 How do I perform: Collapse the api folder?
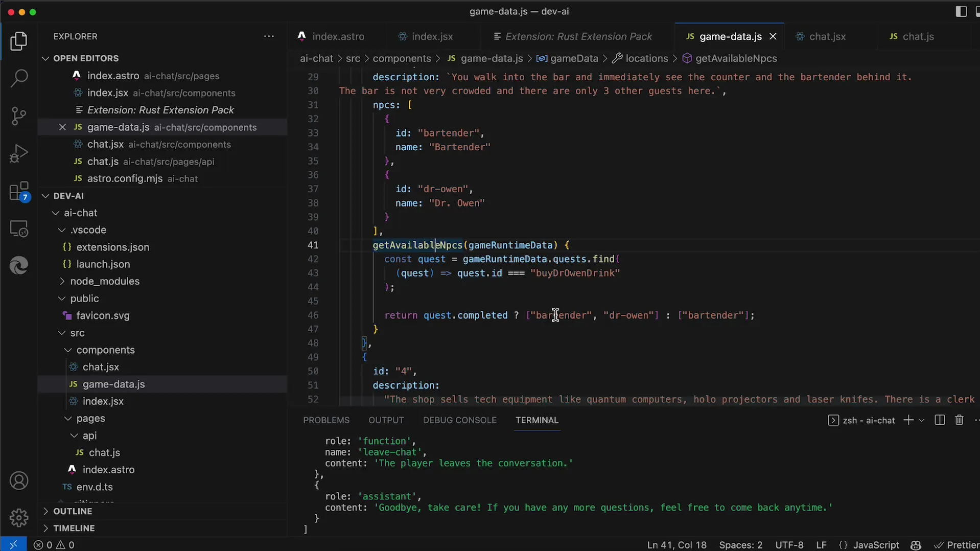(x=74, y=435)
